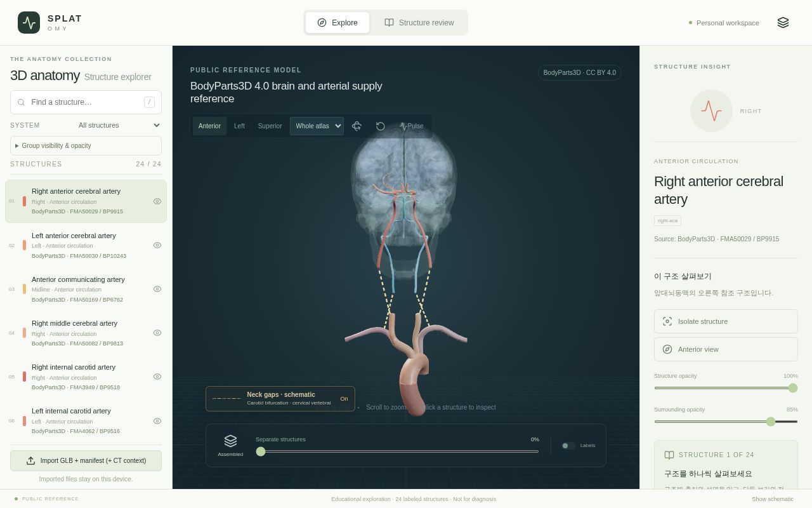Viewport: 812px width, 508px height.
Task: Hide the Right middle cerebral artery
Action: pyautogui.click(x=157, y=333)
